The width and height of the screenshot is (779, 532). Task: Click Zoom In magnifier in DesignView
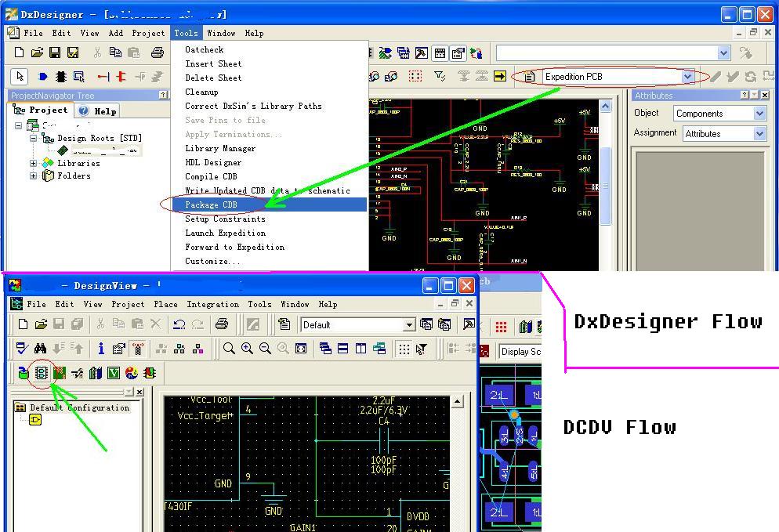(x=247, y=349)
